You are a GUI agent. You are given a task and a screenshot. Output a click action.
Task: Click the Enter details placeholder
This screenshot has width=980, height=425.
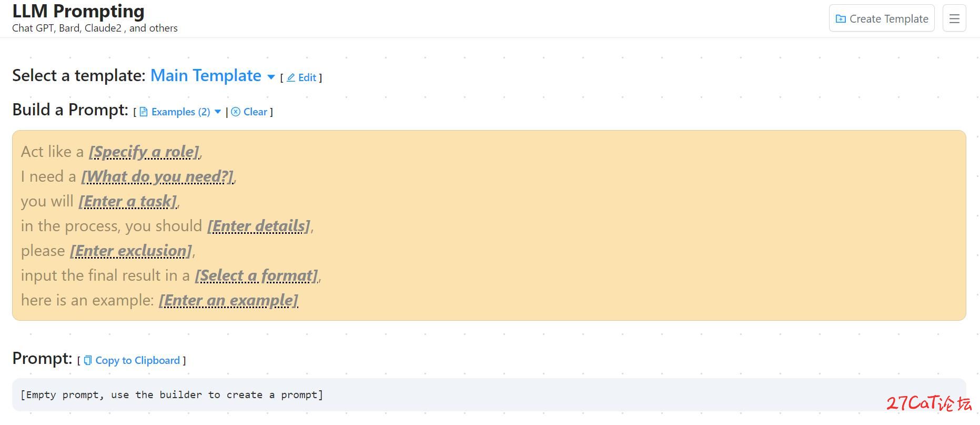pyautogui.click(x=259, y=226)
